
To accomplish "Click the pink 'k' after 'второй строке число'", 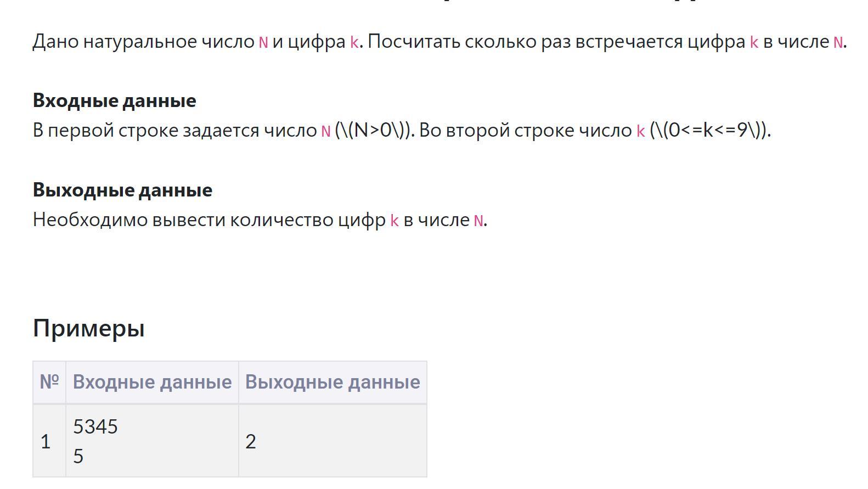I will [641, 131].
